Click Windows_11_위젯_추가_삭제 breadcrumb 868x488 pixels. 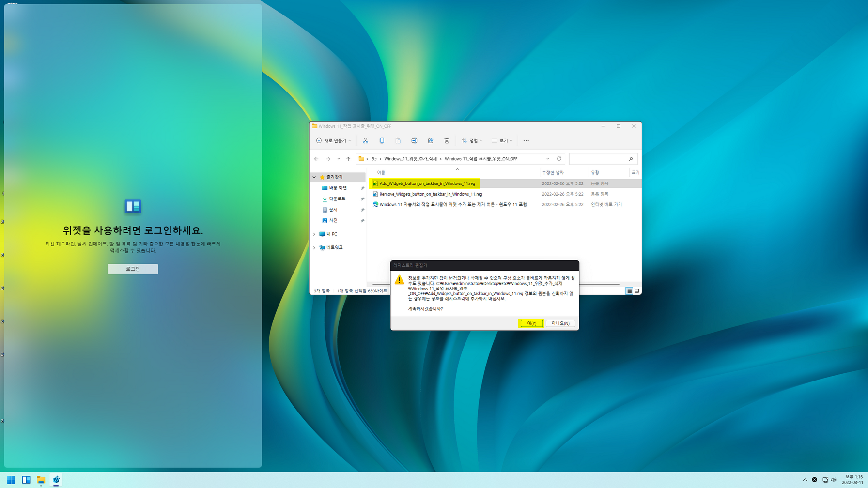(410, 159)
